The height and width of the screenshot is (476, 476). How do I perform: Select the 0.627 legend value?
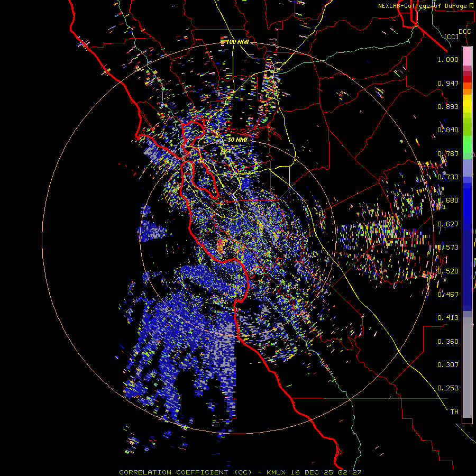click(448, 224)
